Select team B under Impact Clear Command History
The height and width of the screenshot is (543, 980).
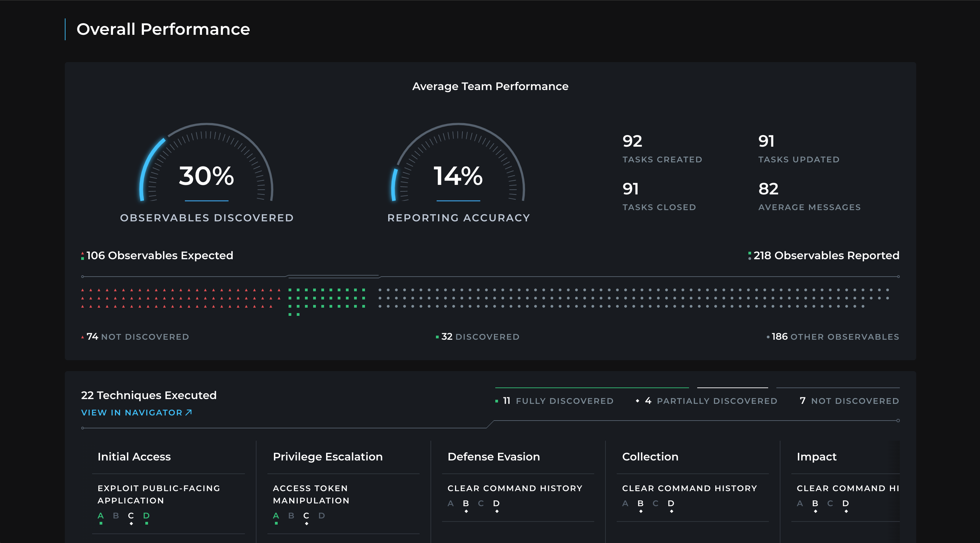pyautogui.click(x=815, y=503)
